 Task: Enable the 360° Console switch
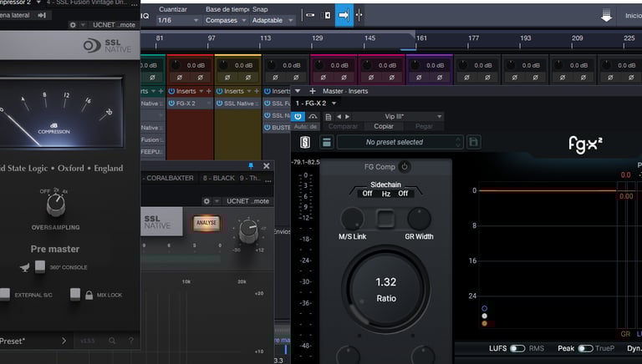point(41,267)
